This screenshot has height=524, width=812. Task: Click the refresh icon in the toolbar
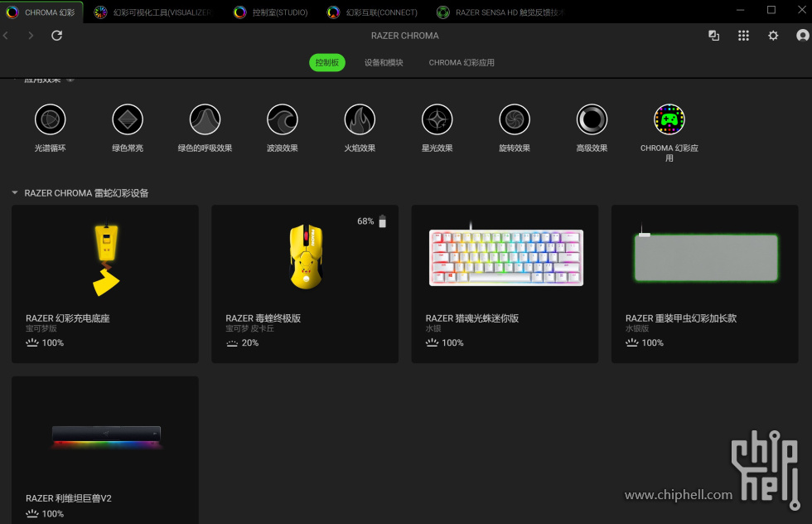click(57, 36)
